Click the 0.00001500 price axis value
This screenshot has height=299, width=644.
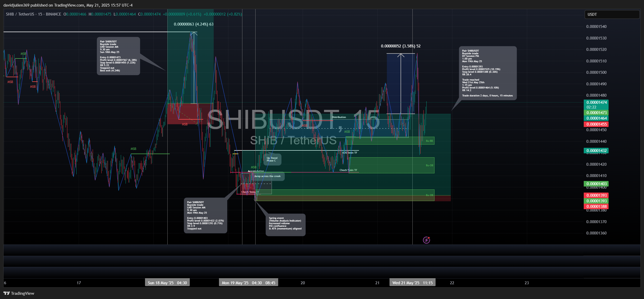596,72
